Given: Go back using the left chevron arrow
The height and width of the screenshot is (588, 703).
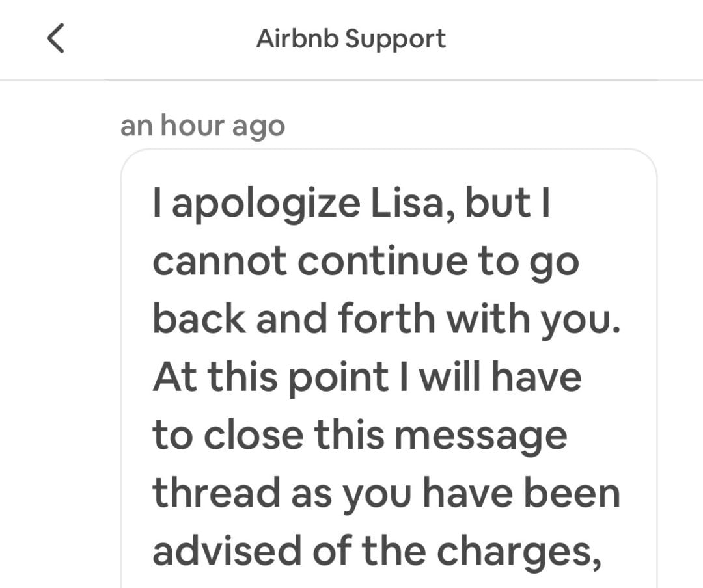Looking at the screenshot, I should click(55, 38).
